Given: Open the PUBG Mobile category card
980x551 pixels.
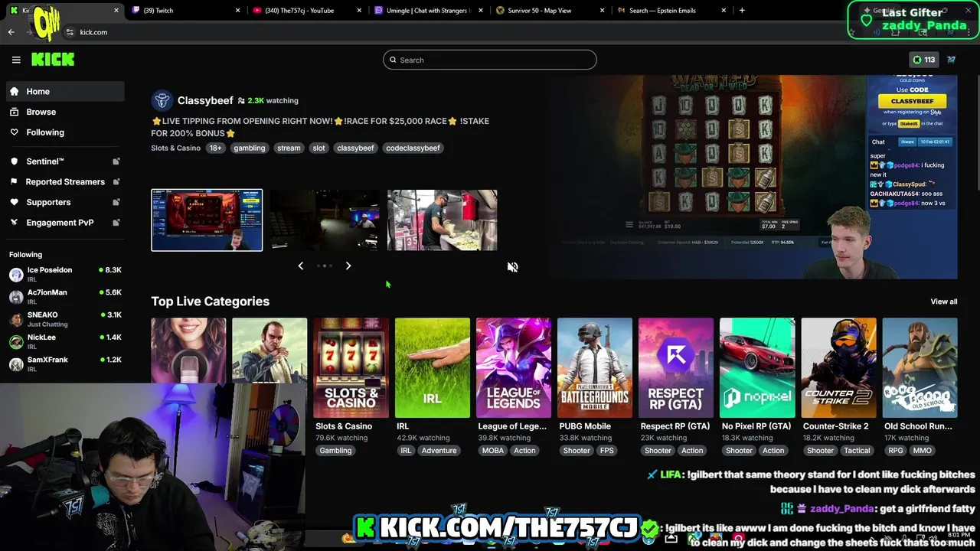Looking at the screenshot, I should click(595, 368).
